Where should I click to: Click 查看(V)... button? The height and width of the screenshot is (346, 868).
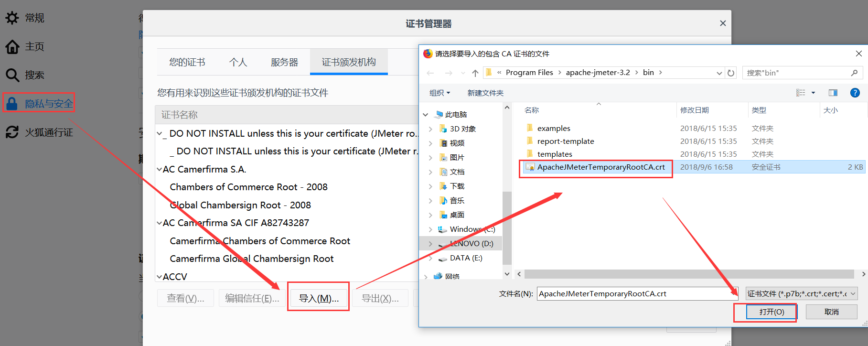[x=185, y=298]
